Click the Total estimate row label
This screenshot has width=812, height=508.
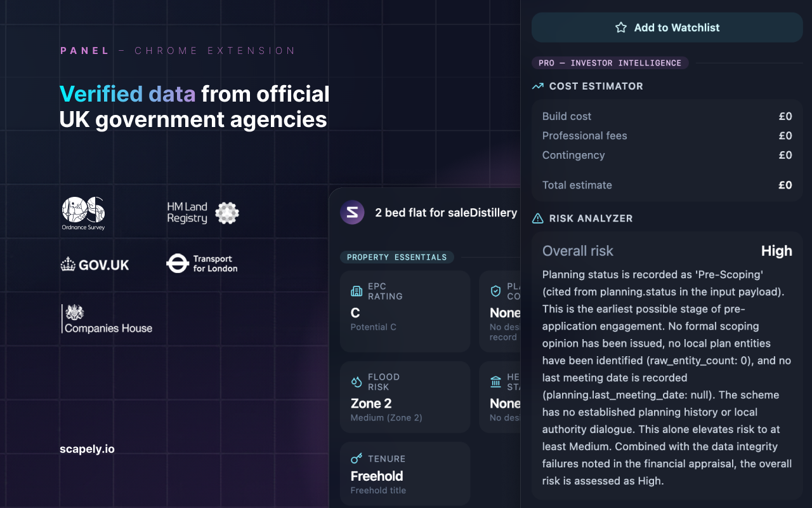(x=577, y=185)
